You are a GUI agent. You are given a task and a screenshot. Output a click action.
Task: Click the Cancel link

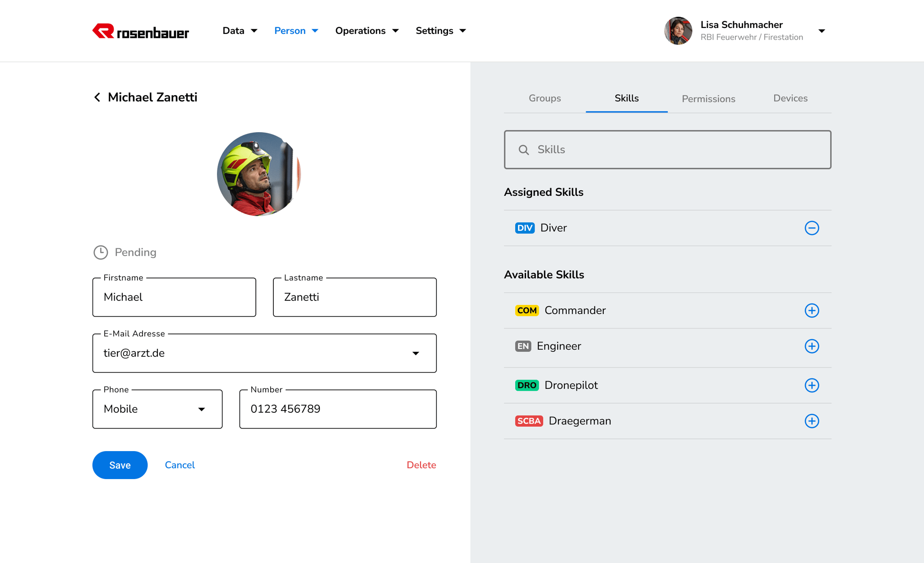(180, 465)
